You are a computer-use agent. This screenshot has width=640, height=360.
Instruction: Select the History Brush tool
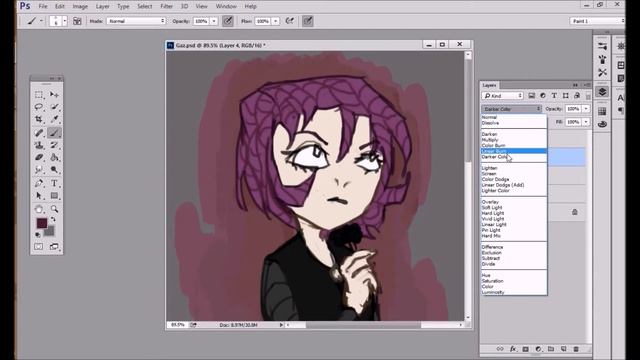tap(54, 145)
